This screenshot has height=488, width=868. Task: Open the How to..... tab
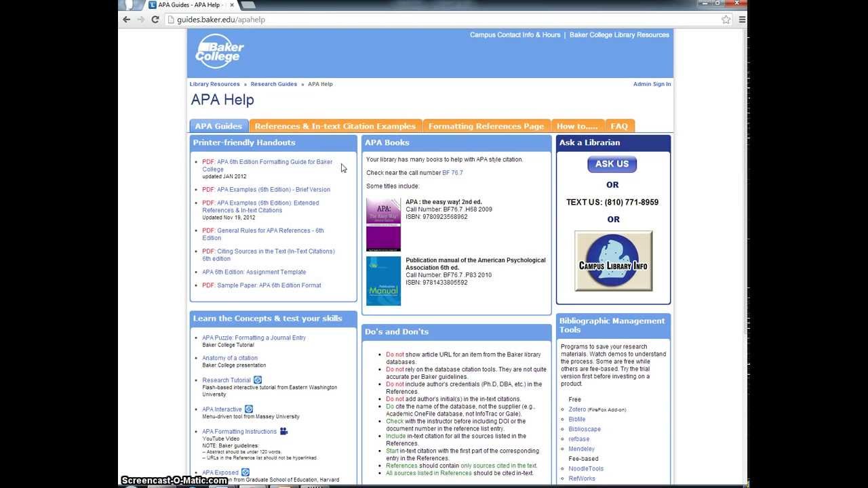click(x=577, y=126)
